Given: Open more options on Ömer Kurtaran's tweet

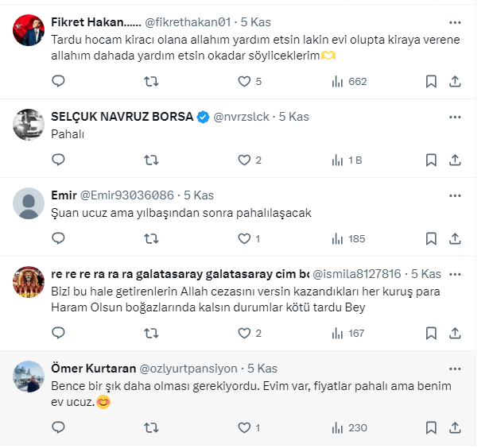Looking at the screenshot, I should click(x=455, y=369).
